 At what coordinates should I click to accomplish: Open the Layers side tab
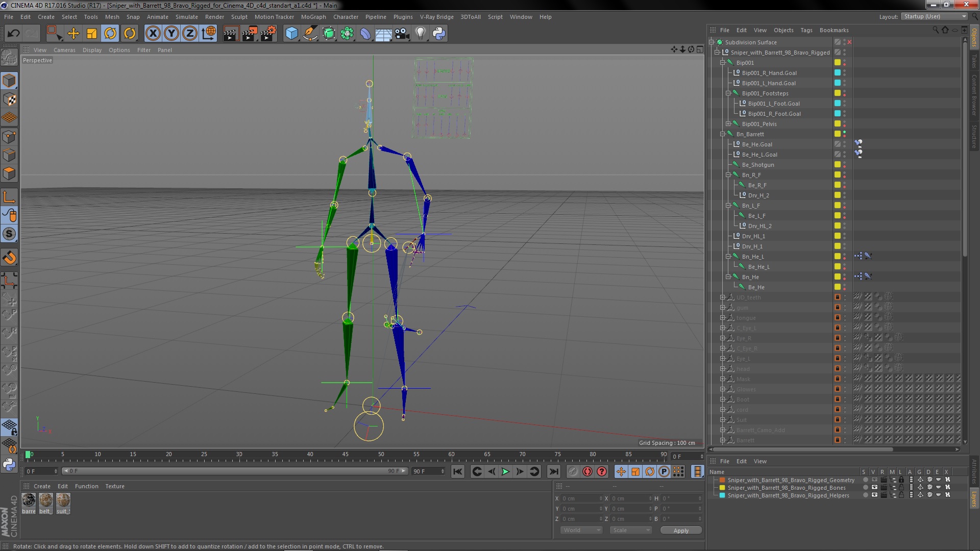click(974, 499)
